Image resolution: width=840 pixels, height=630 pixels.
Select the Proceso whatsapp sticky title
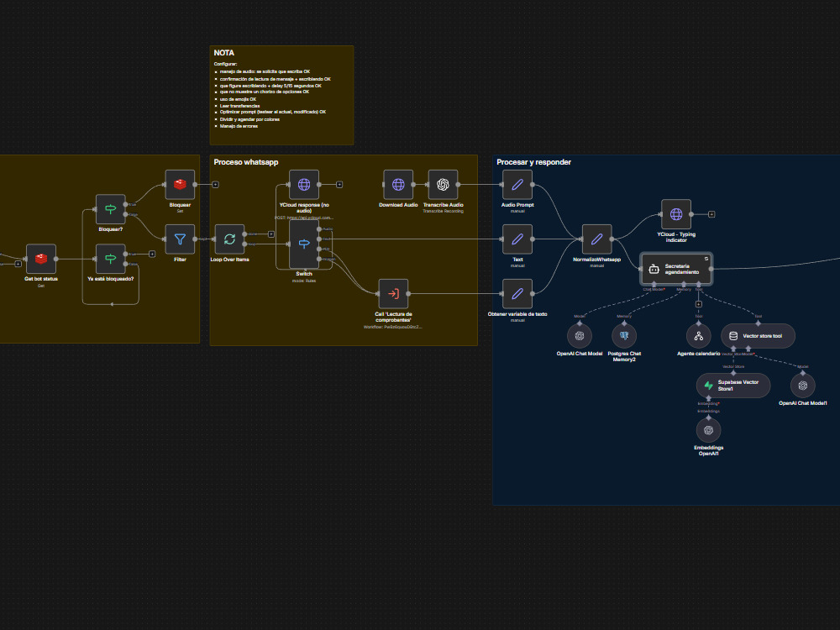[246, 162]
